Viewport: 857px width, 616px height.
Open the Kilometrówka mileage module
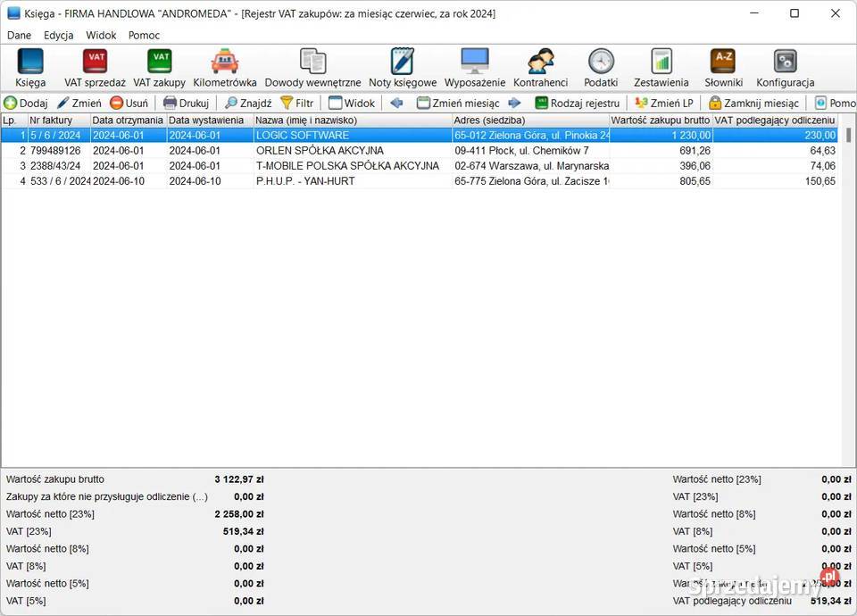pyautogui.click(x=225, y=68)
